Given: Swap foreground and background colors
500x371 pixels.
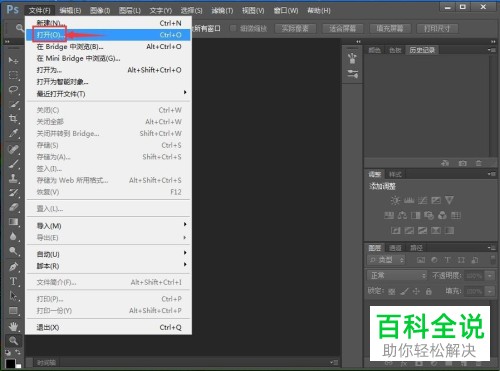Looking at the screenshot, I should pyautogui.click(x=18, y=352).
